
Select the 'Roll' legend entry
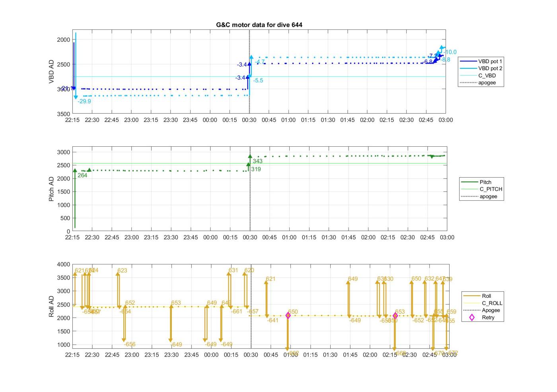pos(487,296)
